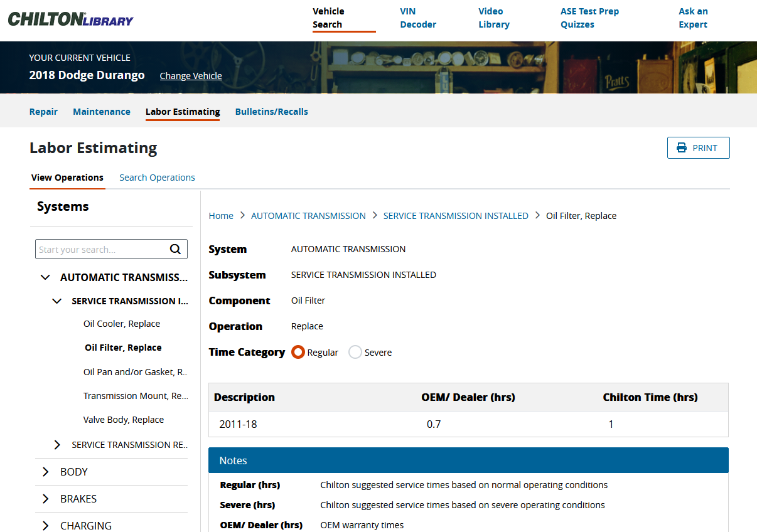This screenshot has height=532, width=757.
Task: Collapse the AUTOMATIC TRANSMISSION tree node
Action: click(45, 277)
